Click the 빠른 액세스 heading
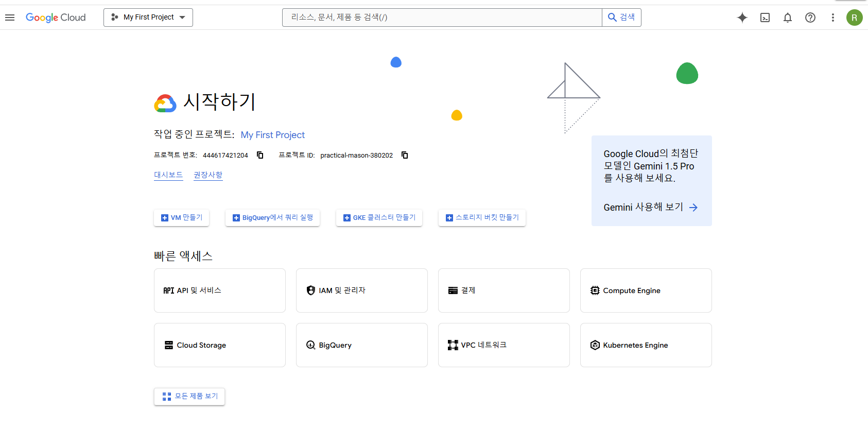868x428 pixels. click(x=183, y=256)
